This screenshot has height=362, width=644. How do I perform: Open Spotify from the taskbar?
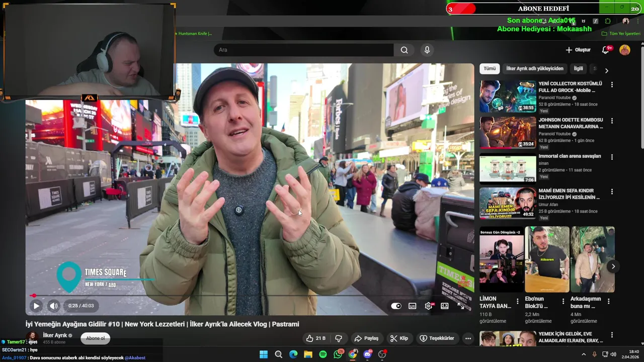click(323, 354)
